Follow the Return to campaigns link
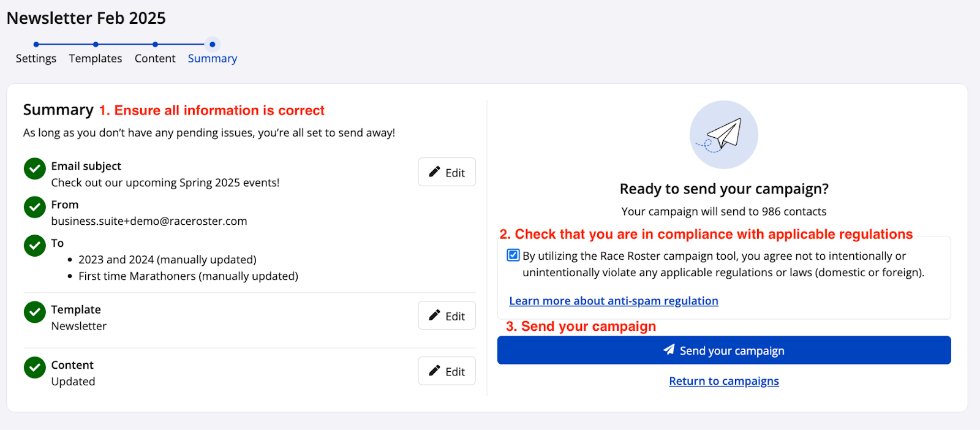This screenshot has height=430, width=980. [x=724, y=381]
